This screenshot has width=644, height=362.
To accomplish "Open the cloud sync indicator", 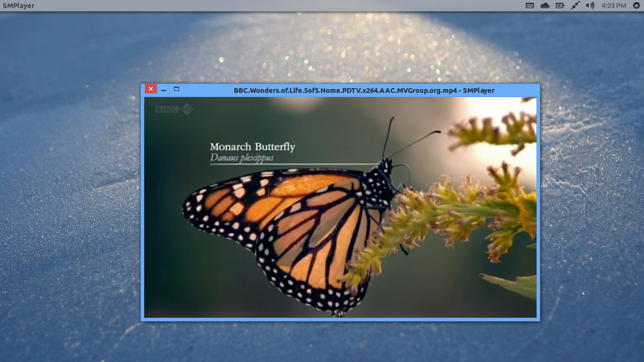I will pos(545,6).
